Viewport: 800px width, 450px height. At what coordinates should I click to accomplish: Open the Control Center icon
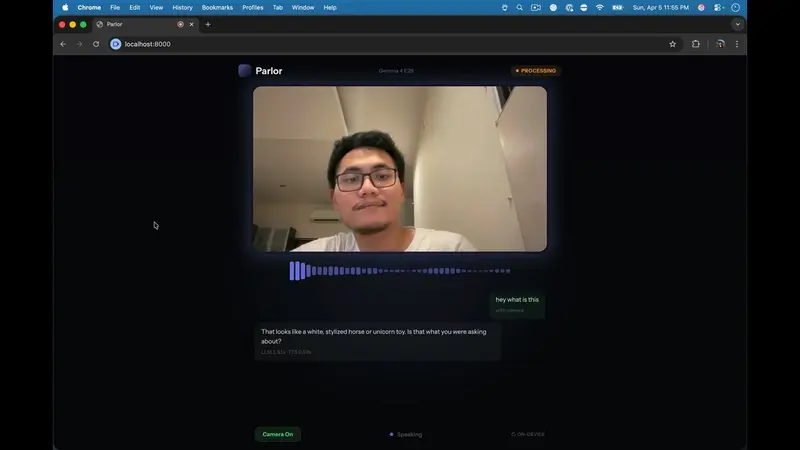pos(719,8)
